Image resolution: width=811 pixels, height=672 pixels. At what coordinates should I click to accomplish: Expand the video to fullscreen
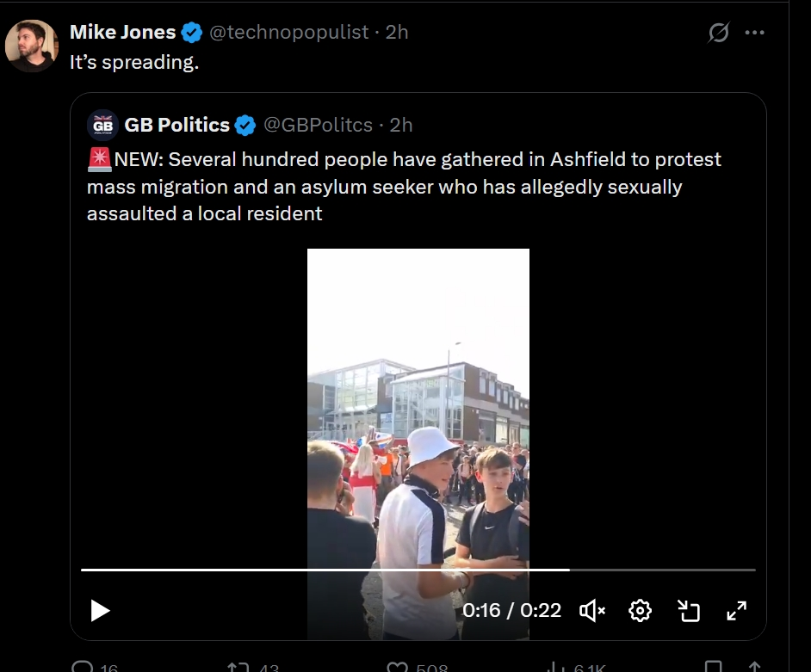[736, 611]
